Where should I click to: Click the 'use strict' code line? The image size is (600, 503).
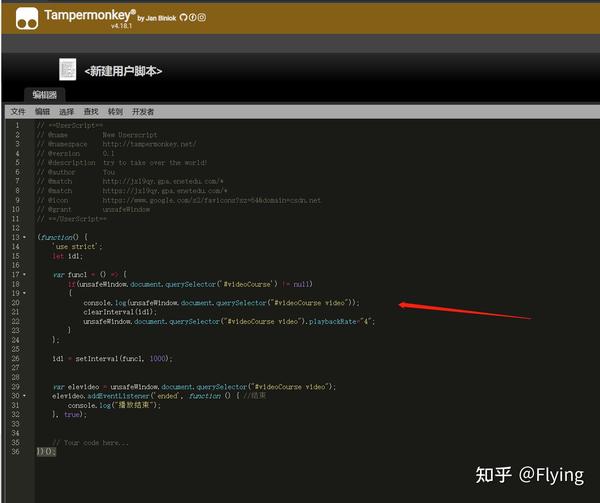pos(78,247)
